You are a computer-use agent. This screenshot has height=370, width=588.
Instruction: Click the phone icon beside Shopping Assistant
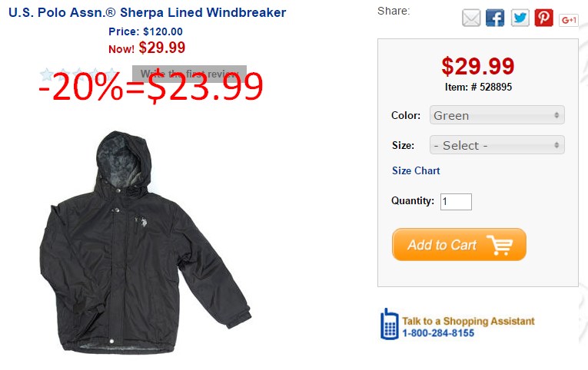[x=389, y=324]
